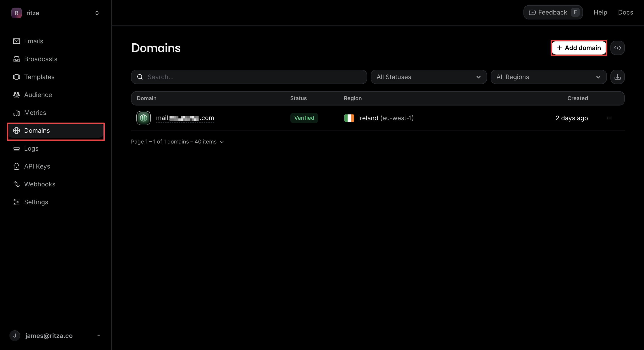Expand the ritza team switcher
Viewport: 644px width, 350px height.
(x=97, y=13)
